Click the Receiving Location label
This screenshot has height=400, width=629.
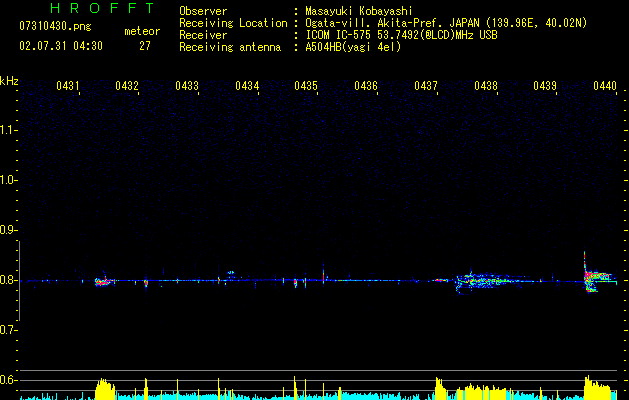(x=233, y=23)
